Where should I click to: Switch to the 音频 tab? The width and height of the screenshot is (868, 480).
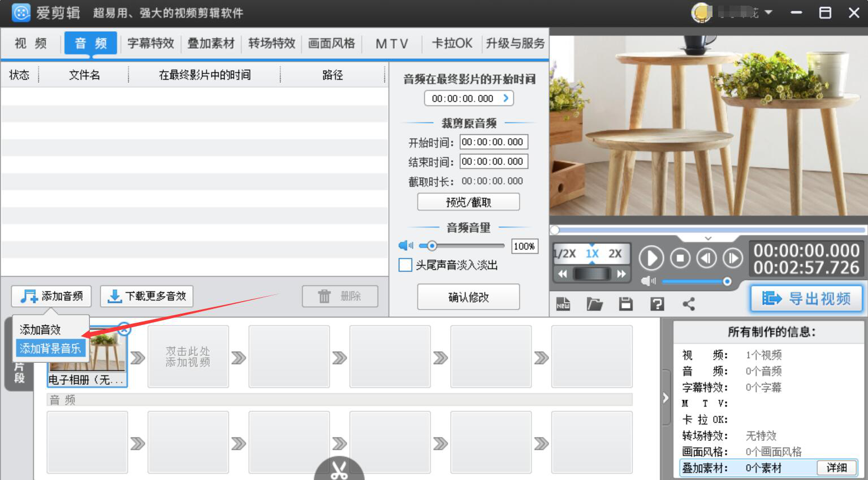[90, 43]
